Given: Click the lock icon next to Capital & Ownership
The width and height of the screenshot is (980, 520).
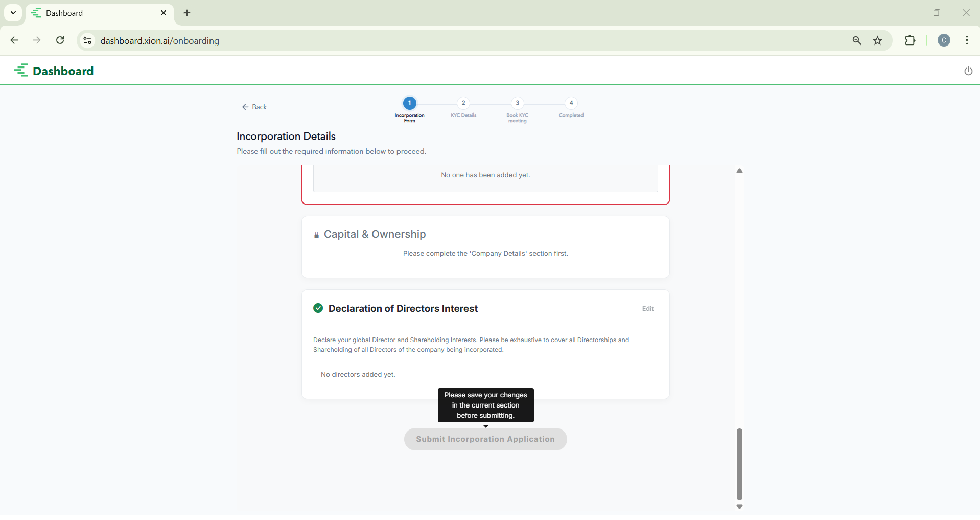Looking at the screenshot, I should point(316,235).
